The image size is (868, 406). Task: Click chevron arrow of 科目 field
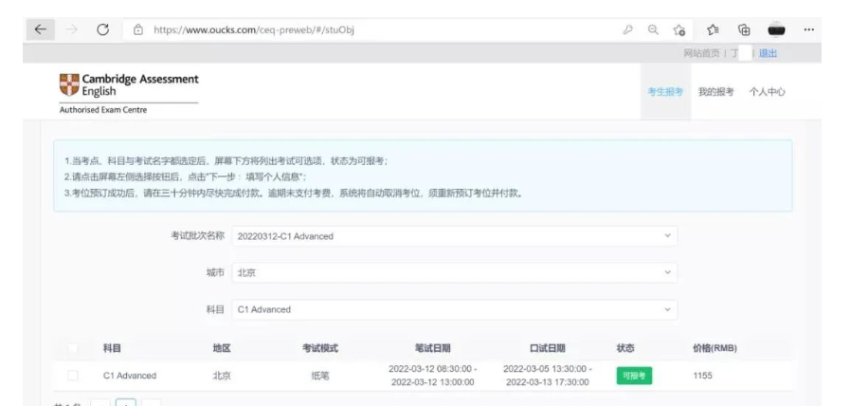(x=668, y=309)
